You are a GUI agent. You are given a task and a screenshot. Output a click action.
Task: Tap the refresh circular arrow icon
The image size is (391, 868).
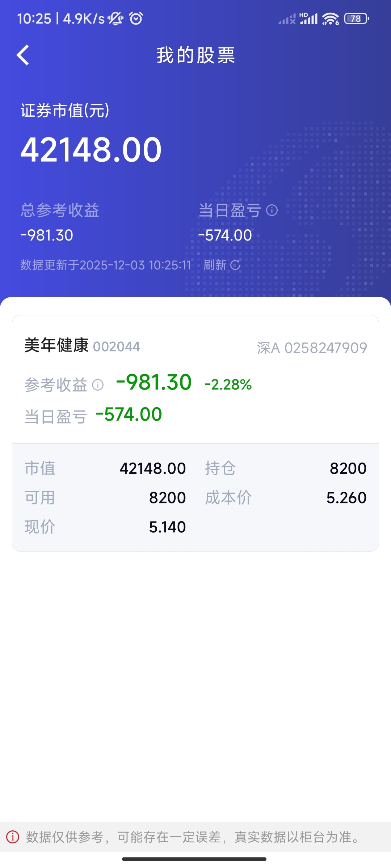point(235,265)
